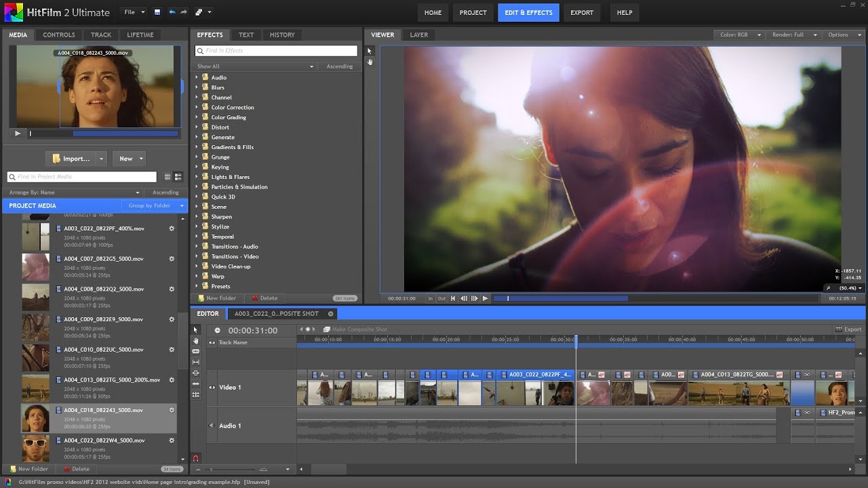This screenshot has width=868, height=488.
Task: Play the viewer footage
Action: click(x=486, y=298)
